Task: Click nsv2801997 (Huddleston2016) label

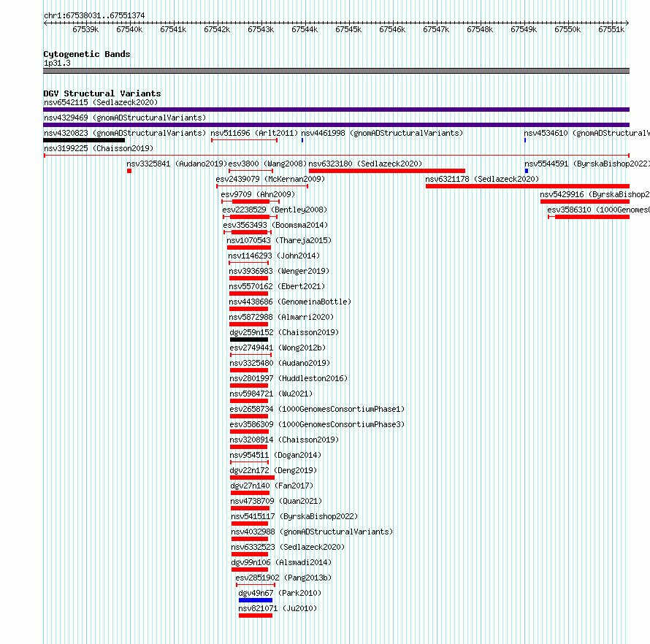Action: [288, 378]
